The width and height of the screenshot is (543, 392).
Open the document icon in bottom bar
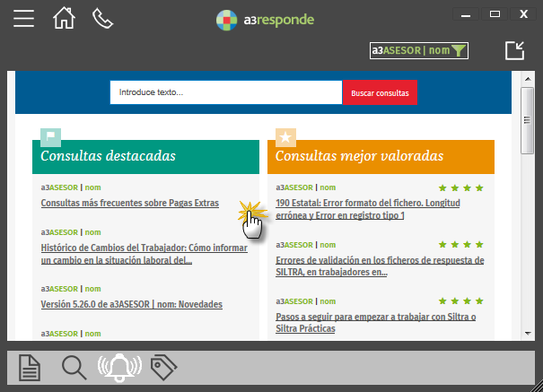tap(30, 368)
